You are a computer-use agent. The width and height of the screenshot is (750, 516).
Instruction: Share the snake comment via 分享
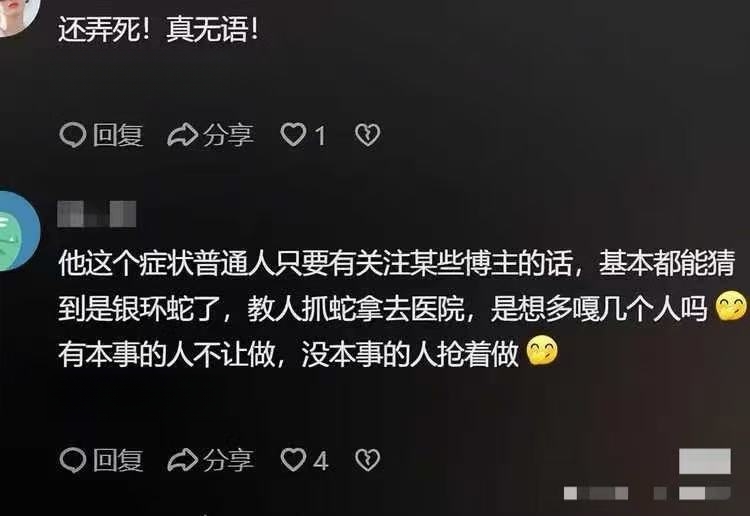pyautogui.click(x=228, y=460)
